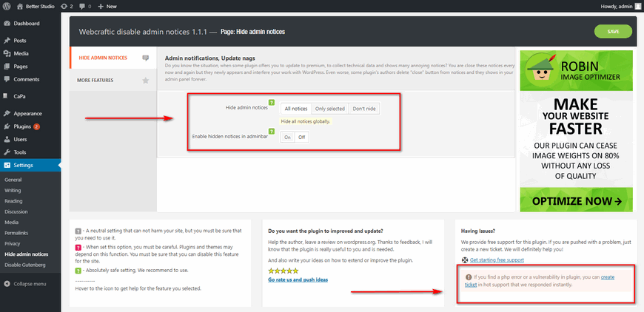
Task: Open Privacy settings submenu
Action: click(x=13, y=243)
